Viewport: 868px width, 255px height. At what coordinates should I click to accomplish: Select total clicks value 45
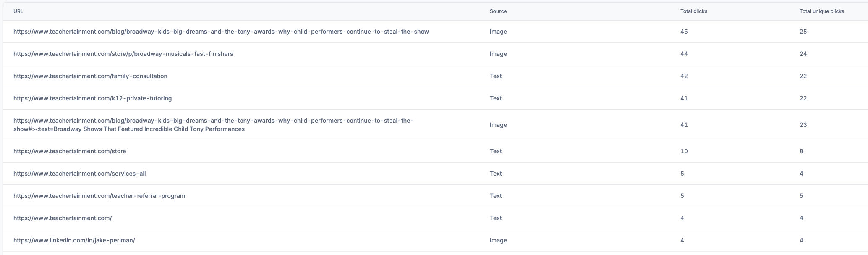tap(684, 32)
